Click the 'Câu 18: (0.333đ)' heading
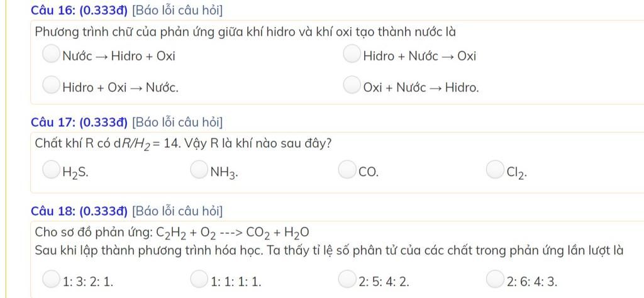Viewport: 644px width, 298px height. pyautogui.click(x=80, y=211)
